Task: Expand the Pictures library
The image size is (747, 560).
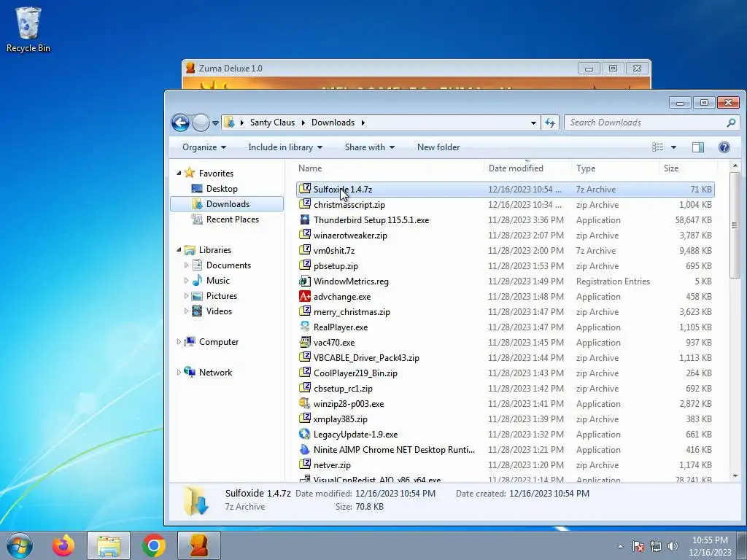Action: point(186,296)
